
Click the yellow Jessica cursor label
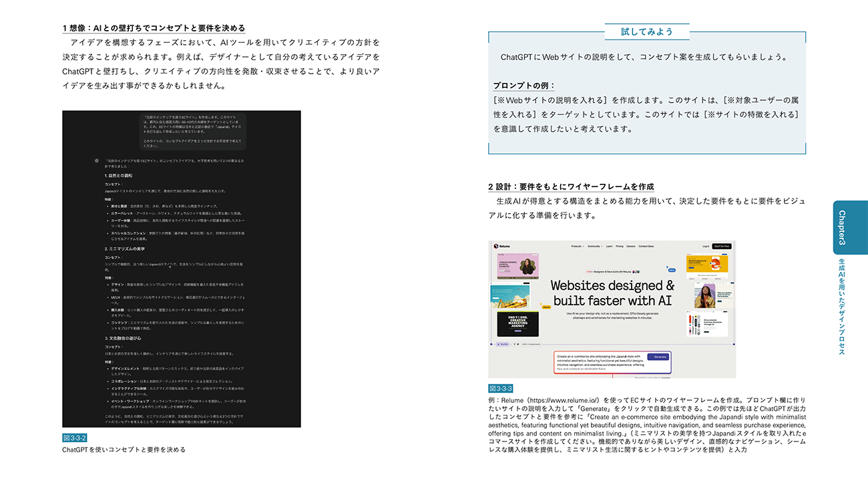pyautogui.click(x=546, y=307)
